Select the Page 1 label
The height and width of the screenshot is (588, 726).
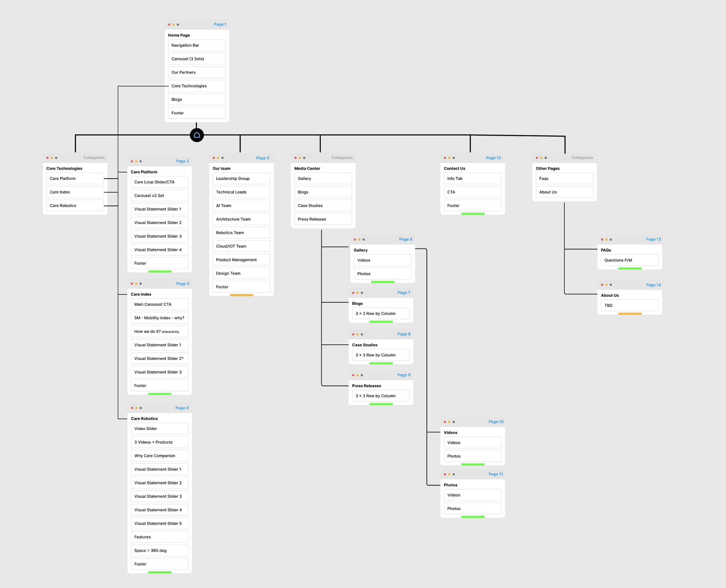point(220,24)
